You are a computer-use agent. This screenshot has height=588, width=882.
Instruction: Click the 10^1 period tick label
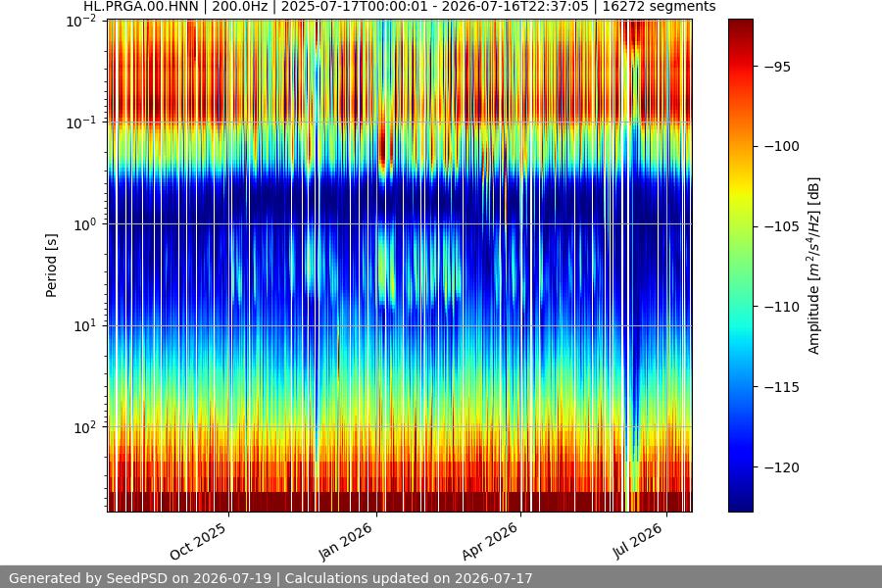click(84, 325)
